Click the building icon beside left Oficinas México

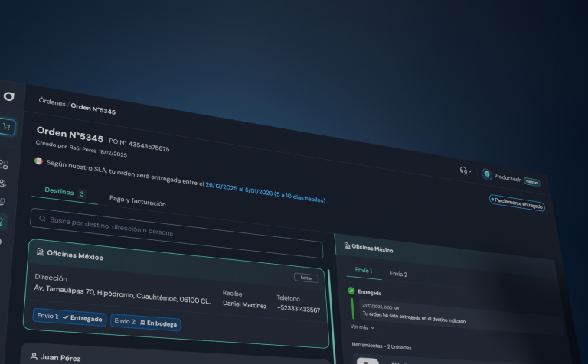(x=41, y=252)
